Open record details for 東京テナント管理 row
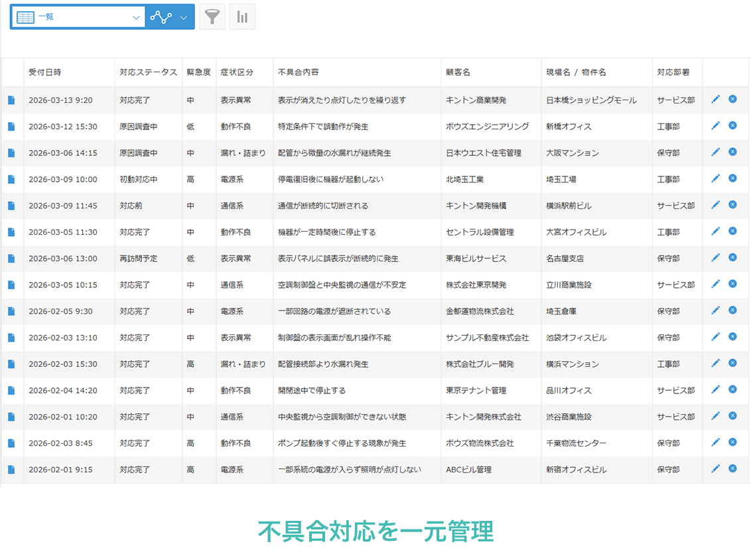Image resolution: width=751 pixels, height=560 pixels. [x=11, y=391]
